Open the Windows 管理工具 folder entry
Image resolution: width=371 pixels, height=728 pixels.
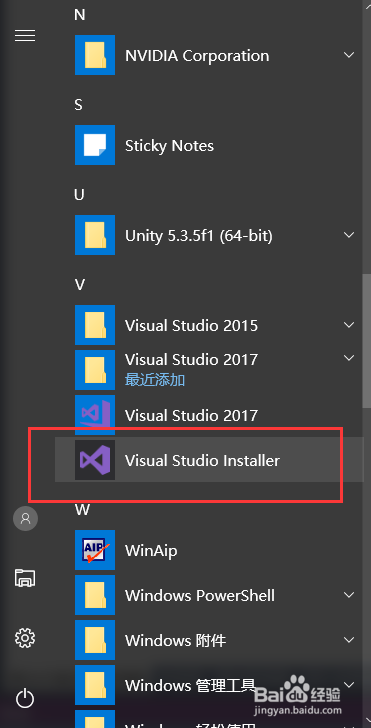tap(209, 685)
